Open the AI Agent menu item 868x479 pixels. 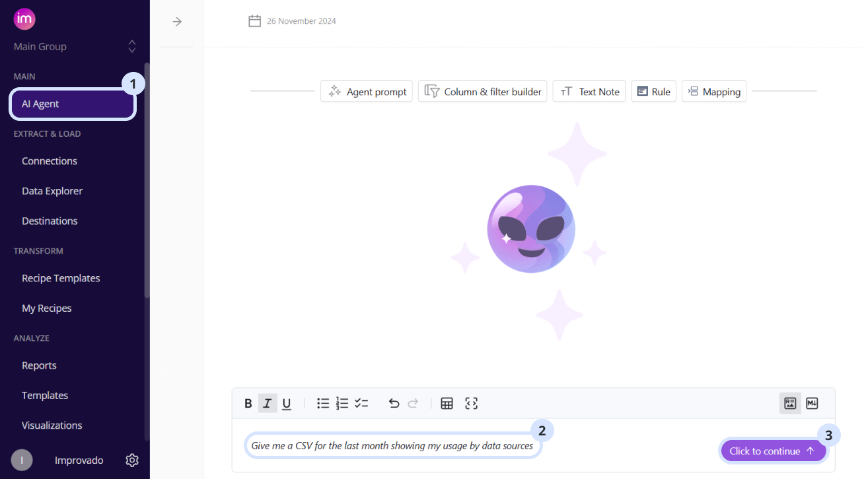click(73, 104)
